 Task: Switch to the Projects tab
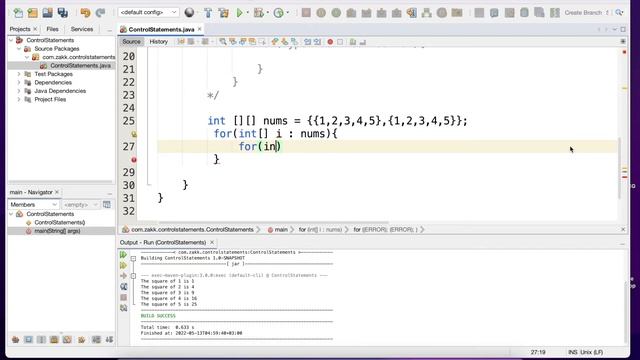click(20, 29)
